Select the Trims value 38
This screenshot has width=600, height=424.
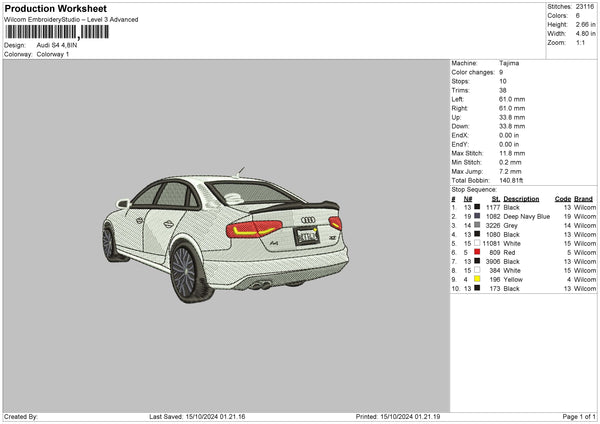[503, 90]
